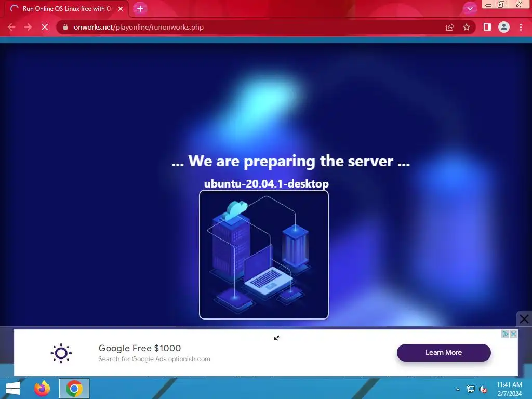Click the sun logo in the ad
This screenshot has height=399, width=532.
(x=61, y=353)
